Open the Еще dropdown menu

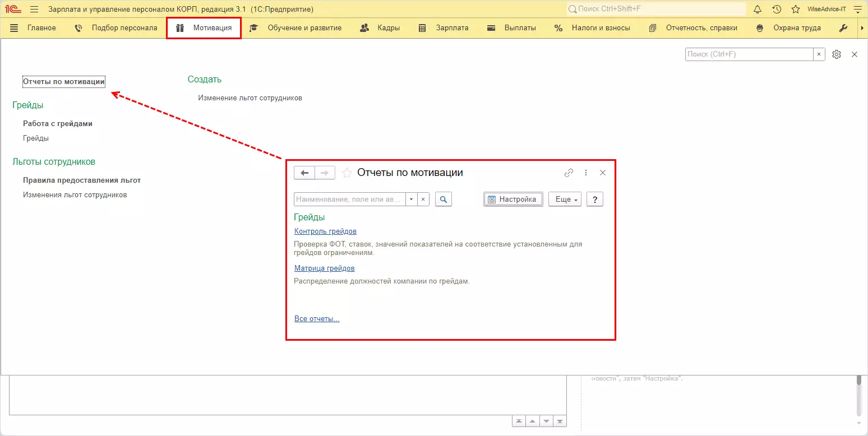point(565,199)
